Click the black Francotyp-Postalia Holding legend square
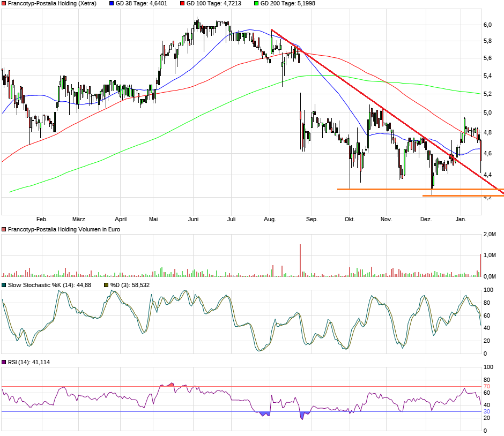 4,3
